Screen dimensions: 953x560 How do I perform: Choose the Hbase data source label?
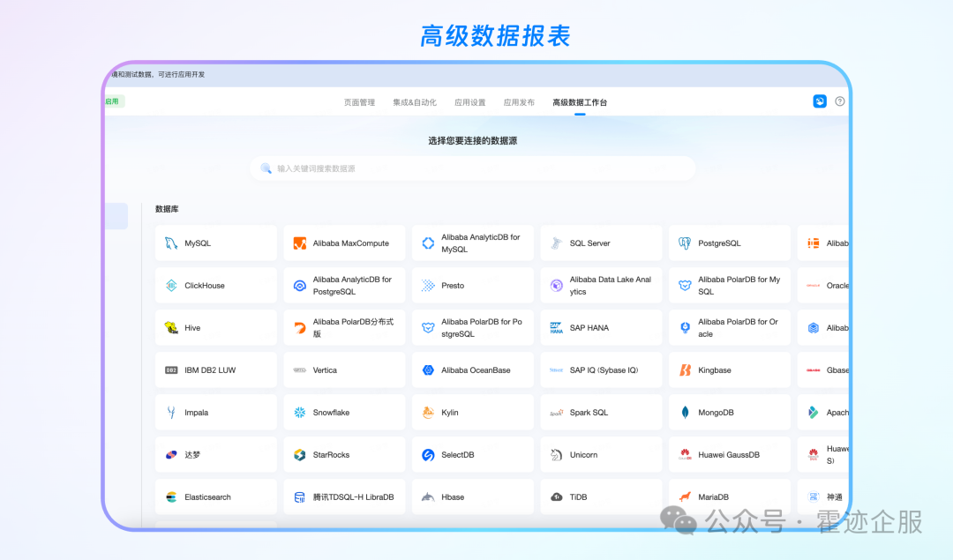[453, 497]
